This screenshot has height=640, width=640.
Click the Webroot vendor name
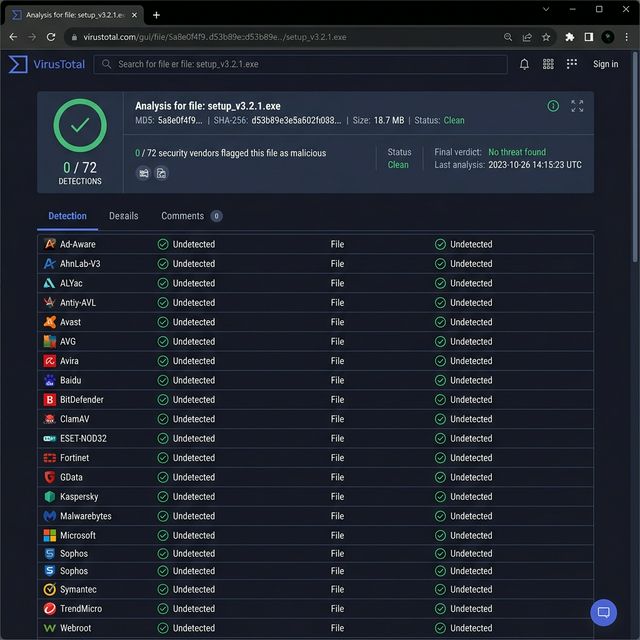pyautogui.click(x=76, y=628)
